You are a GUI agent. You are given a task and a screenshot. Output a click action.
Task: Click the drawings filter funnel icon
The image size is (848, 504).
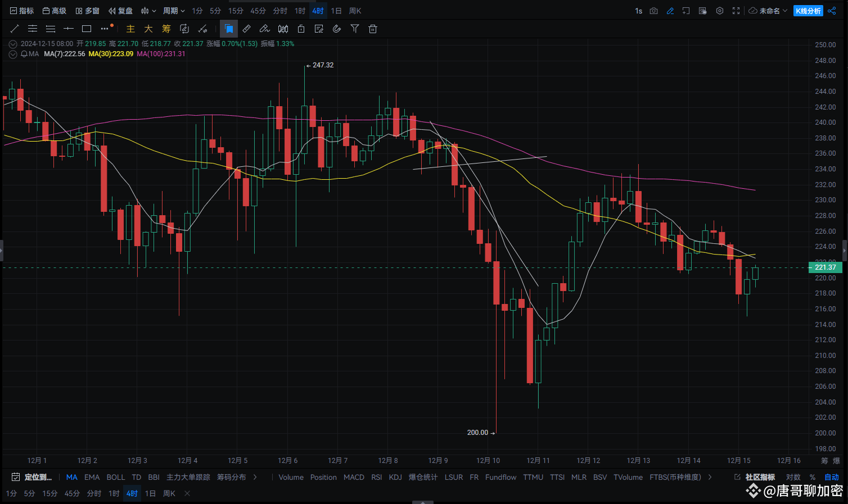(x=355, y=29)
